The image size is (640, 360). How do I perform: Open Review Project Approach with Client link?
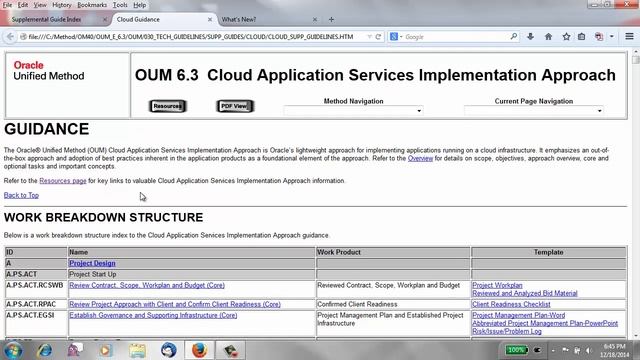pos(175,304)
